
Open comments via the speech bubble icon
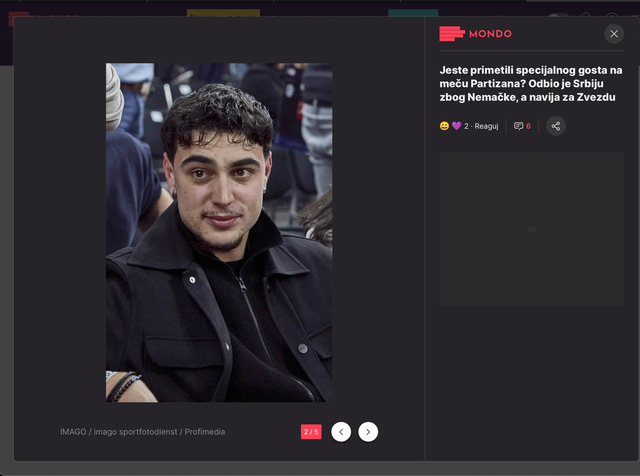pos(518,126)
